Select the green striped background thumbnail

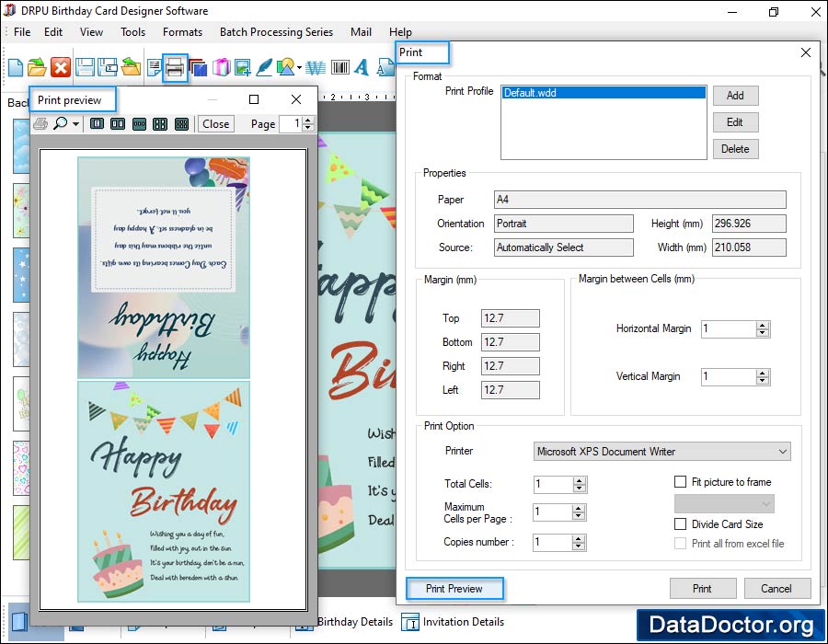click(22, 532)
